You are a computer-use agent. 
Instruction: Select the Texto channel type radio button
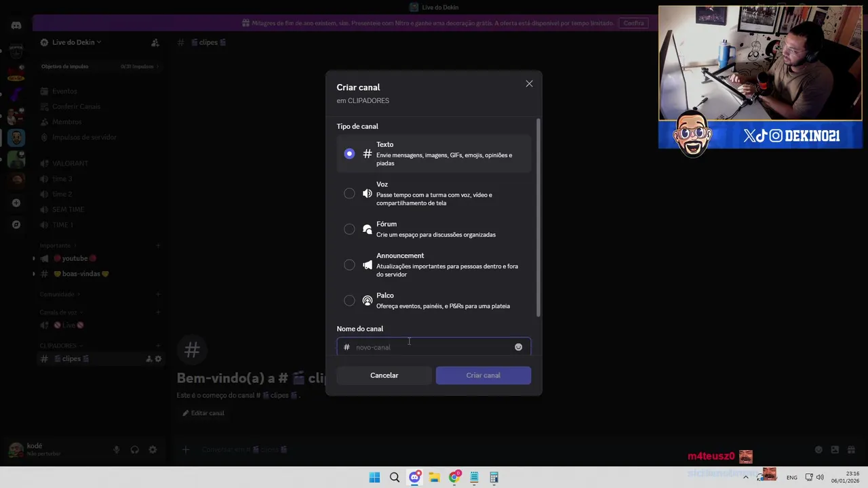(x=349, y=154)
